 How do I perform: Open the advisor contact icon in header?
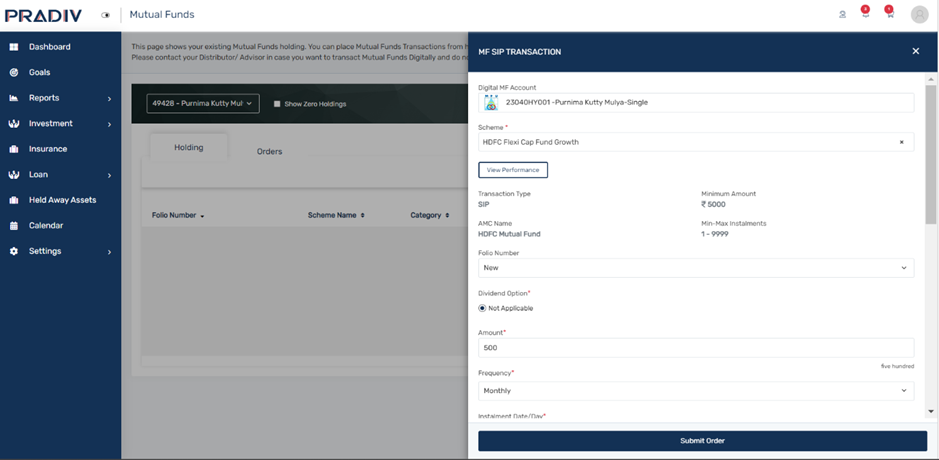[843, 15]
